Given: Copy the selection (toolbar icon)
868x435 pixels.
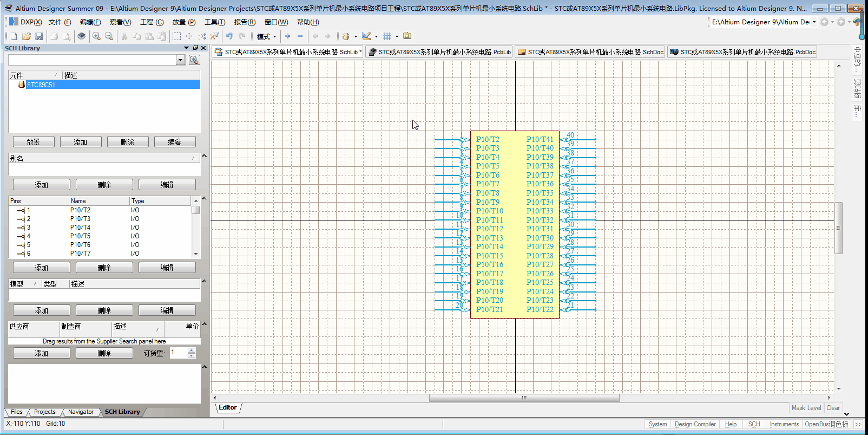Looking at the screenshot, I should point(136,36).
